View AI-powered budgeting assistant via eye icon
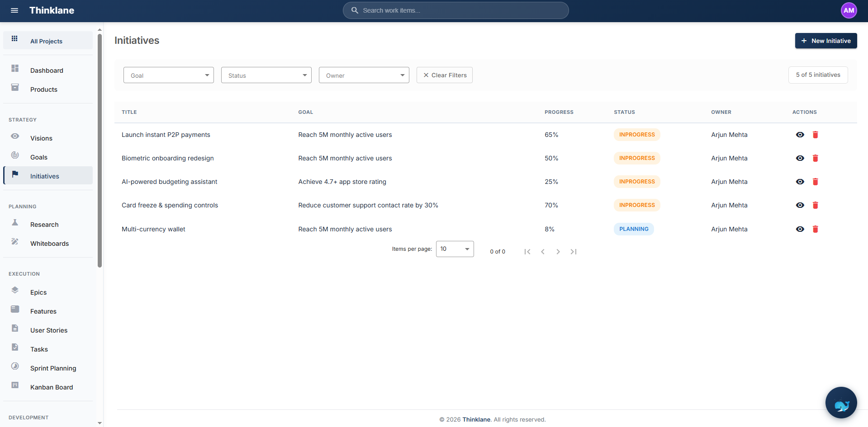The height and width of the screenshot is (427, 868). click(x=800, y=182)
